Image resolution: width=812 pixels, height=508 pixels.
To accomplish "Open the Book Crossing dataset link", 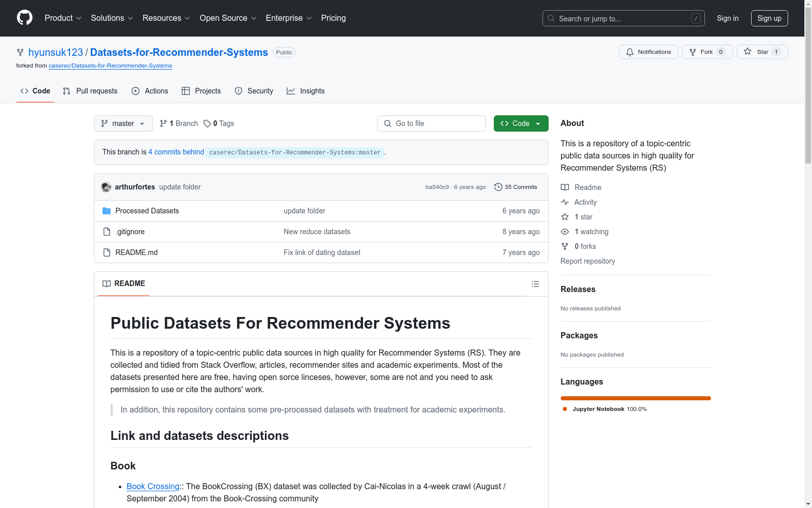I will click(153, 486).
